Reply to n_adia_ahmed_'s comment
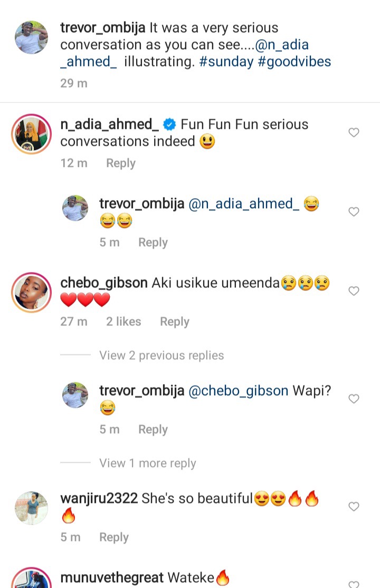Viewport: 380px width, 588px height. [x=121, y=163]
